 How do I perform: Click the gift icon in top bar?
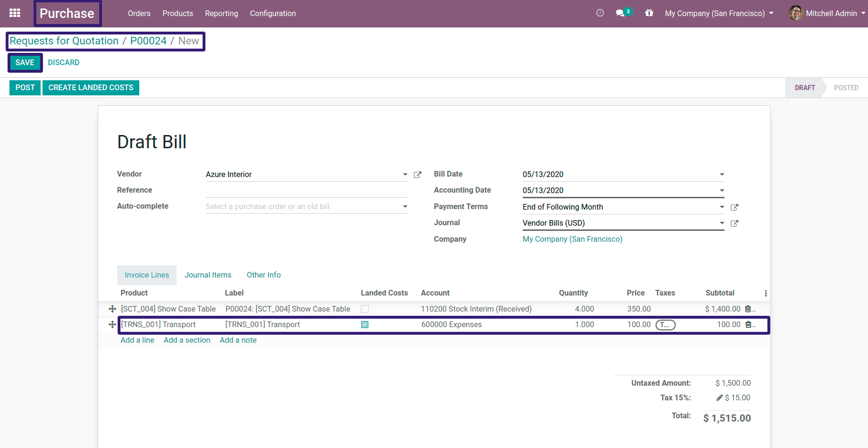pos(649,13)
